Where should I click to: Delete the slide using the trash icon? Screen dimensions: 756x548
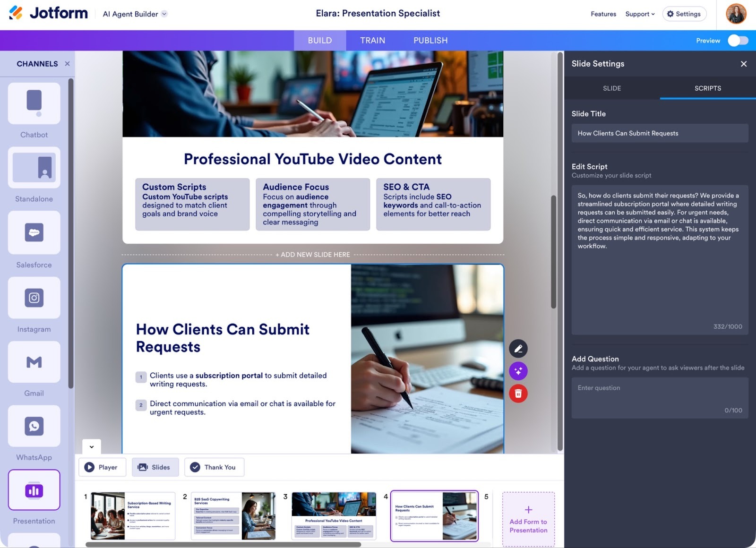(x=518, y=393)
